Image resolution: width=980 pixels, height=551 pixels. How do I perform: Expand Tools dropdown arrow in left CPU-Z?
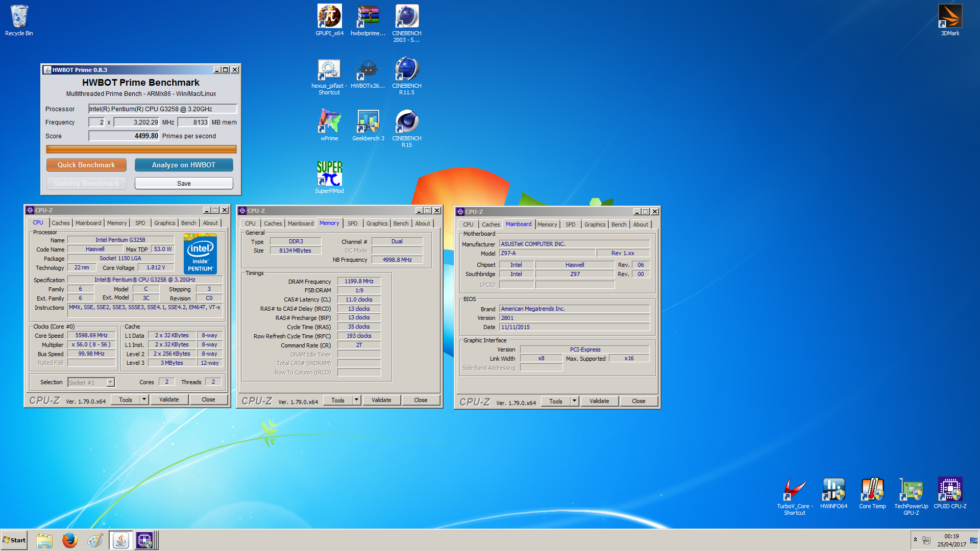pyautogui.click(x=144, y=400)
